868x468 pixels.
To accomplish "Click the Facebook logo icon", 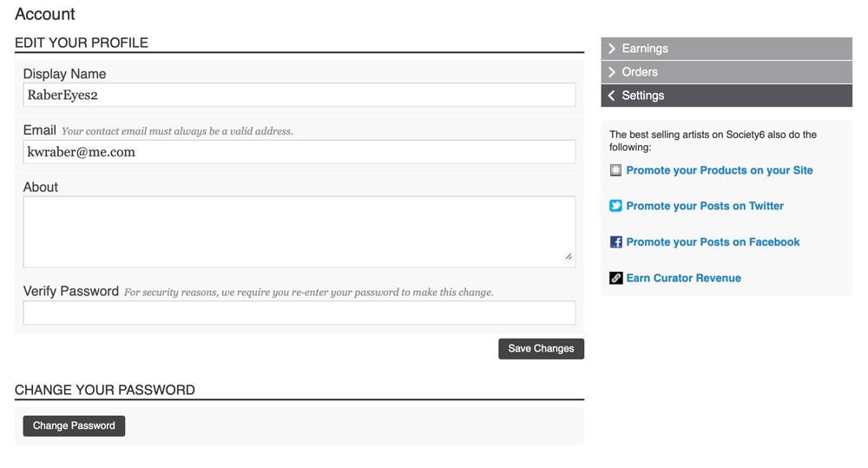I will 615,242.
